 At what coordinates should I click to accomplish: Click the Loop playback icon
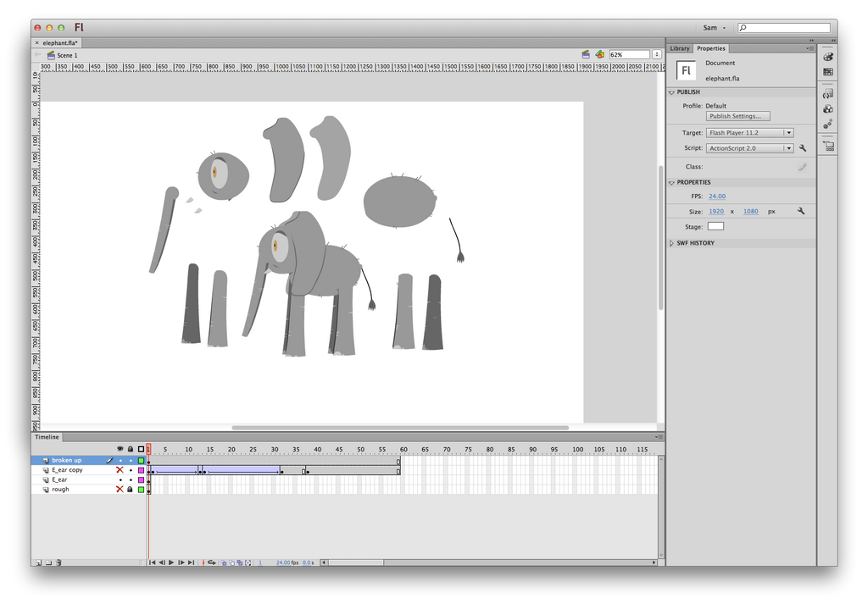(x=211, y=562)
